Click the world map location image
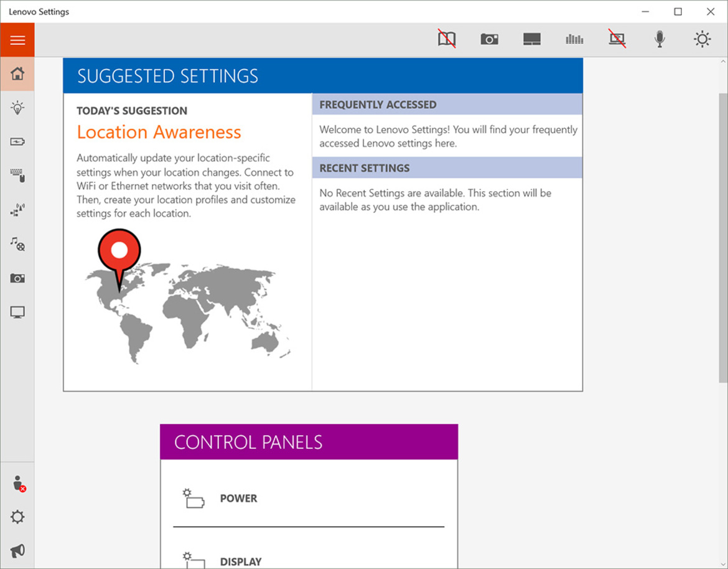The image size is (728, 569). coord(187,297)
